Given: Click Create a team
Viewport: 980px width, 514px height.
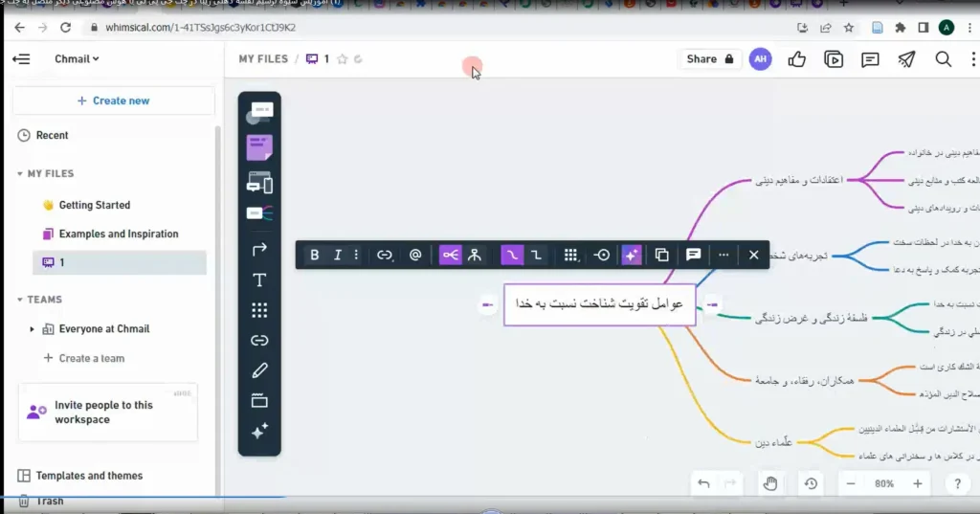Looking at the screenshot, I should click(x=84, y=358).
